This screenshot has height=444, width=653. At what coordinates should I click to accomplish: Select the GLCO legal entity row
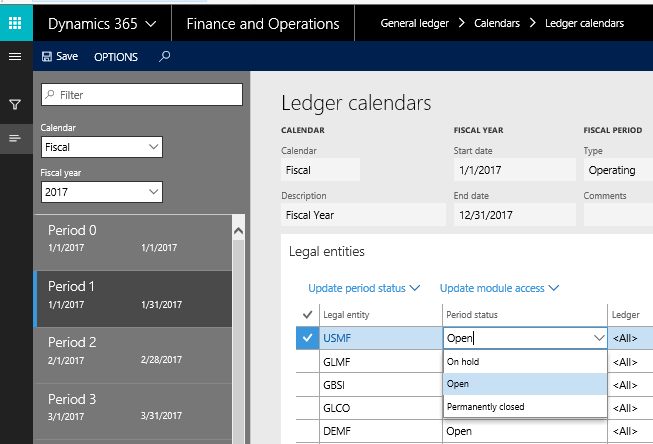click(336, 408)
